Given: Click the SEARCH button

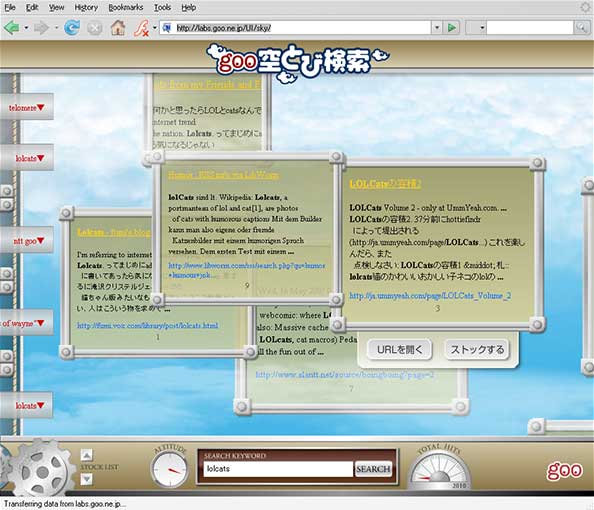Looking at the screenshot, I should 373,469.
